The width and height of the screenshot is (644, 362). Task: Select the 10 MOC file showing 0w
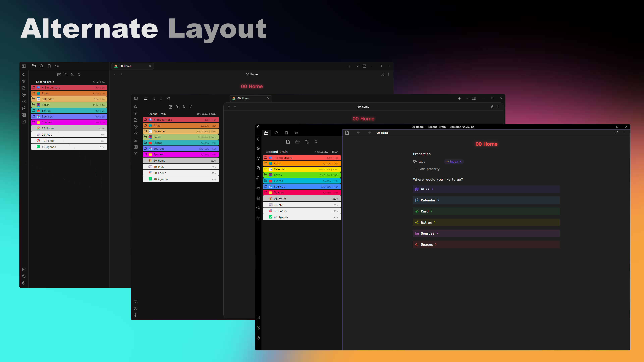(x=69, y=134)
